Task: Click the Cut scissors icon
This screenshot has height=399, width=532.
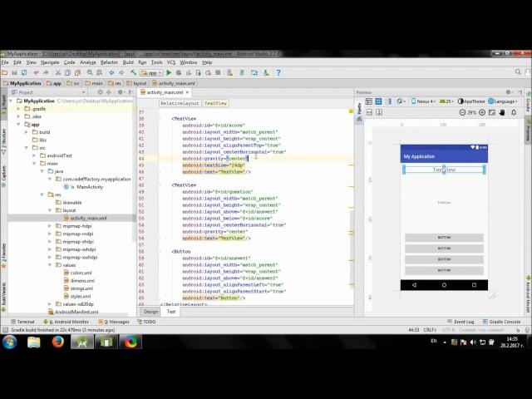Action: pos(58,72)
